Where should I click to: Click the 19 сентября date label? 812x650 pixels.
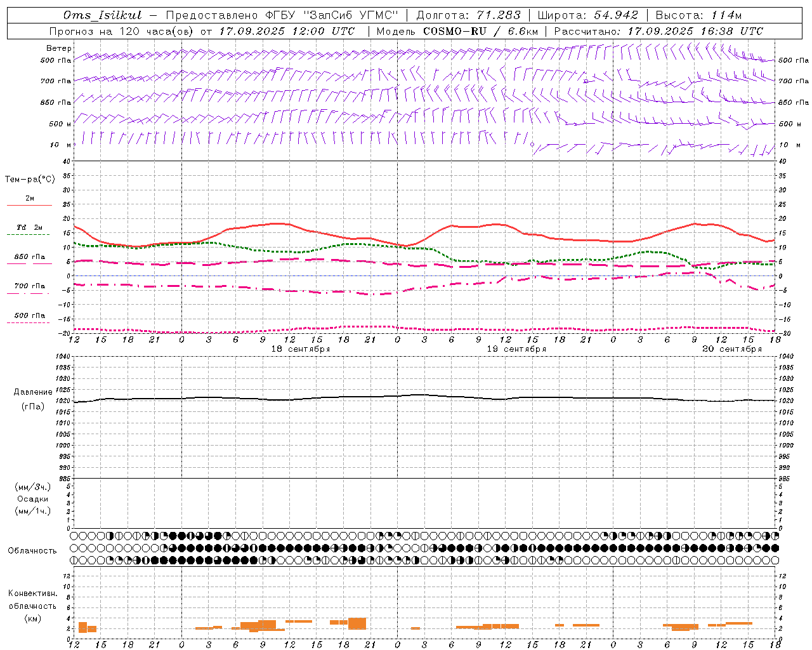tap(516, 349)
